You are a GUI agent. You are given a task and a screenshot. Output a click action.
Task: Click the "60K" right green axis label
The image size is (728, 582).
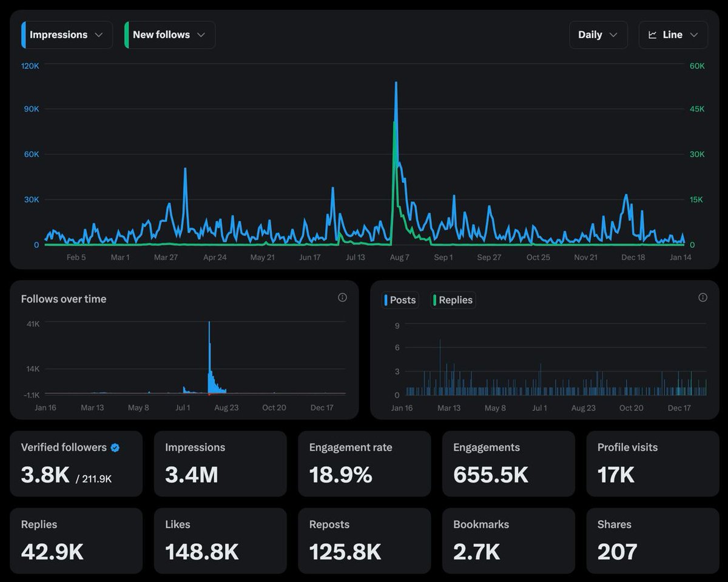(697, 65)
